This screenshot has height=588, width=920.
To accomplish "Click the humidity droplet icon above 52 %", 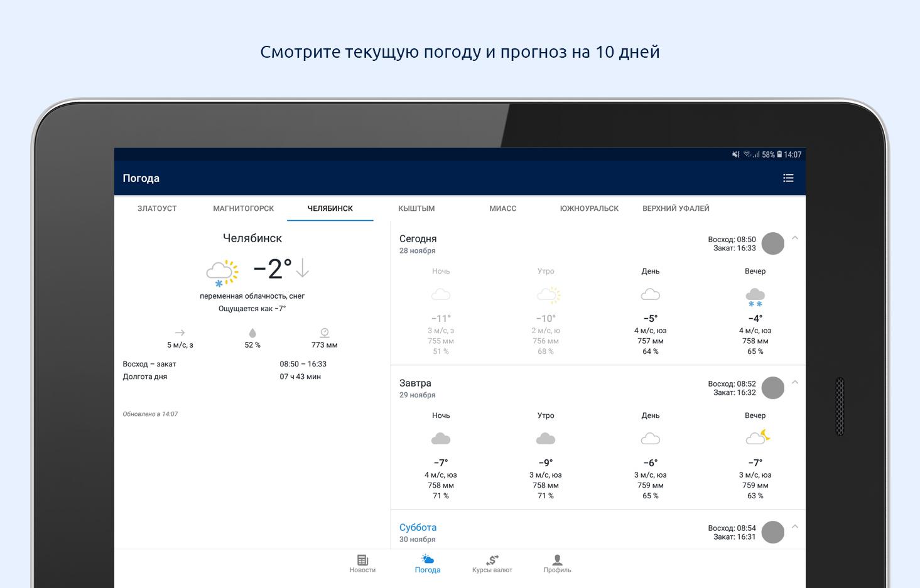I will point(252,333).
